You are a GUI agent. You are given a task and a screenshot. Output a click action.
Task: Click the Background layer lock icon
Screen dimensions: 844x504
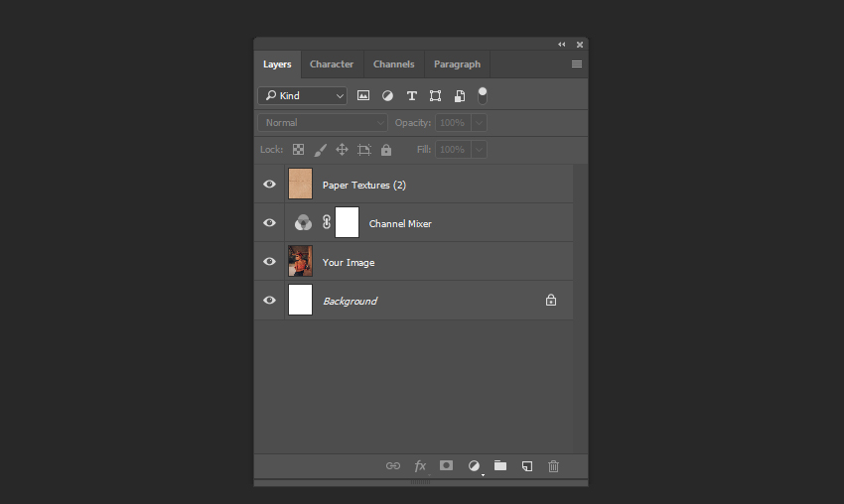[x=551, y=301]
